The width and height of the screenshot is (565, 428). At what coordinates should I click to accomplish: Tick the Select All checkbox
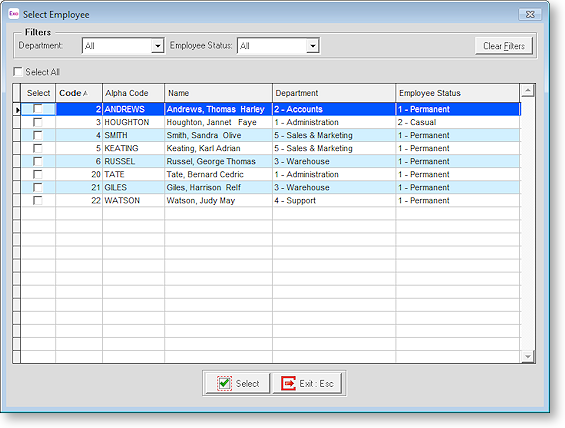(18, 72)
